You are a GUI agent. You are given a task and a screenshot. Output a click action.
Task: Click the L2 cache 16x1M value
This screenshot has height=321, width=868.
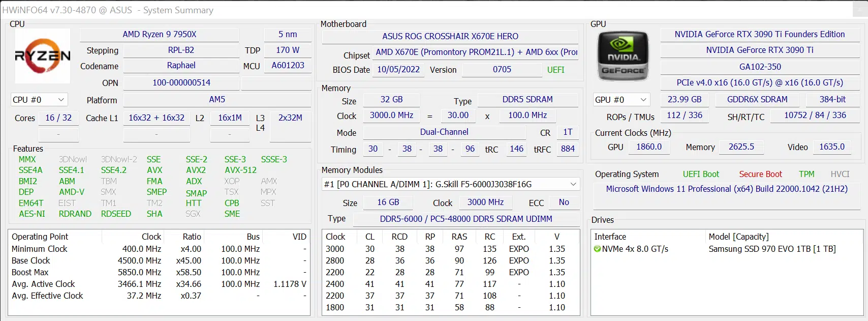230,118
